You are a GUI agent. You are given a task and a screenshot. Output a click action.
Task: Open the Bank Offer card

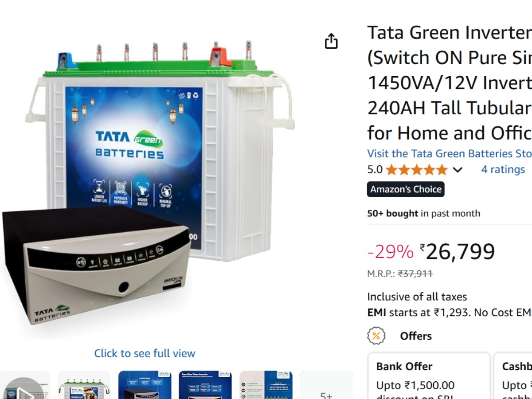pos(429,376)
